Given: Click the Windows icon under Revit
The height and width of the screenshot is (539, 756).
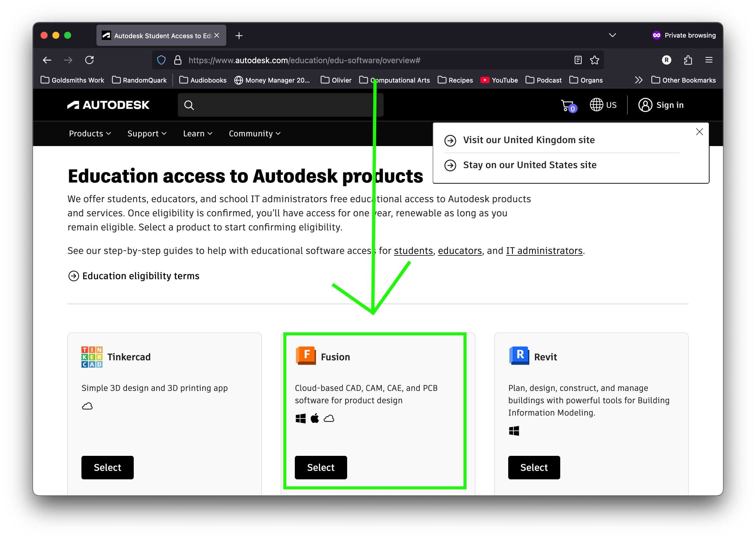Looking at the screenshot, I should pos(514,431).
